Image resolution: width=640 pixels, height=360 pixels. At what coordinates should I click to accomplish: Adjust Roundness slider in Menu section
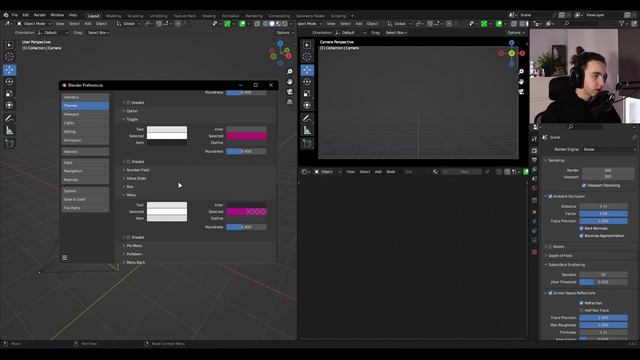point(247,227)
